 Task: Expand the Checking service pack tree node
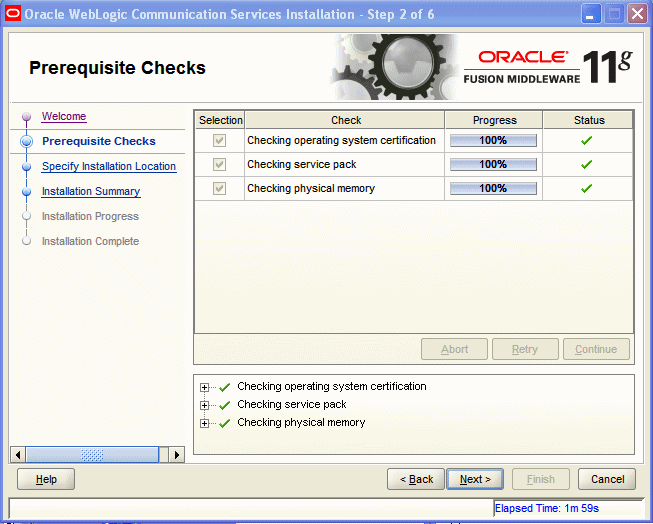204,405
